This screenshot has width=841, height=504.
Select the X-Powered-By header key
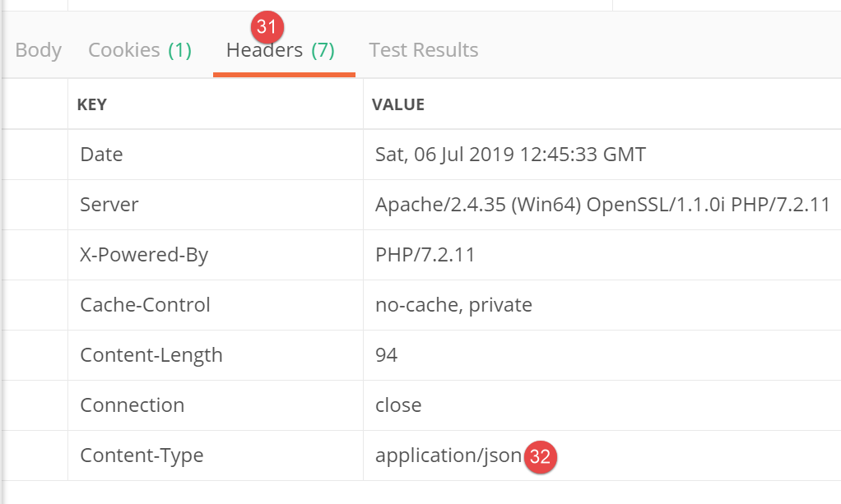(144, 255)
